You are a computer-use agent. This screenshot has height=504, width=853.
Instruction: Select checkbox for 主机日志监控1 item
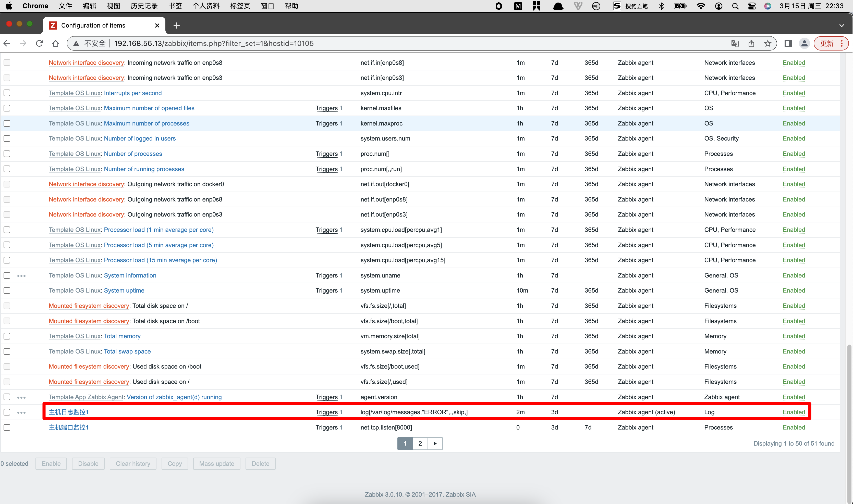pos(7,412)
